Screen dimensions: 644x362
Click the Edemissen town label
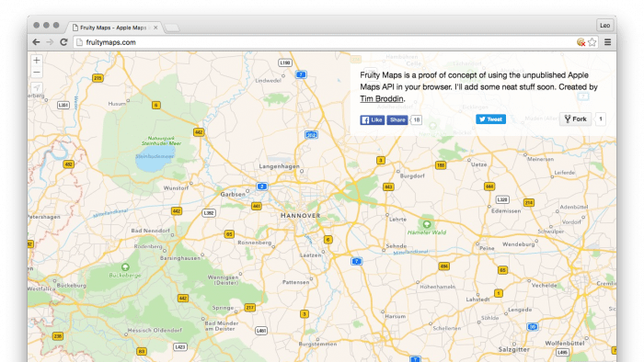coord(506,210)
